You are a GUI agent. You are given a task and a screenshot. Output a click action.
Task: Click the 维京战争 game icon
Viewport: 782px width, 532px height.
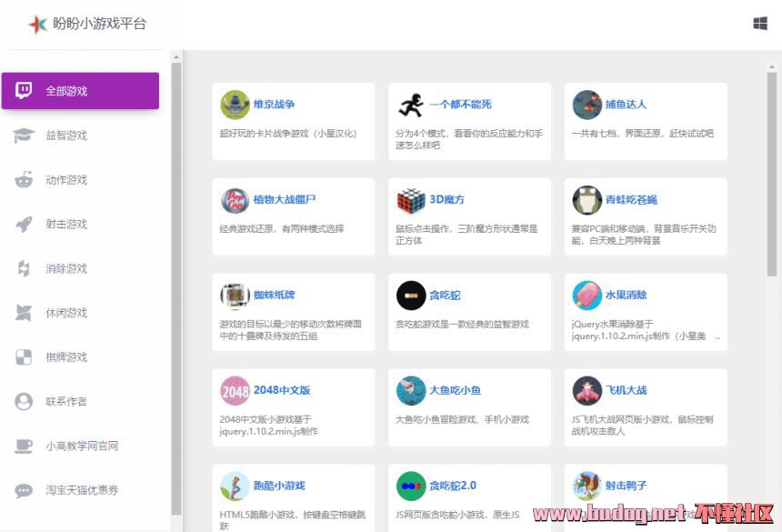pyautogui.click(x=235, y=105)
